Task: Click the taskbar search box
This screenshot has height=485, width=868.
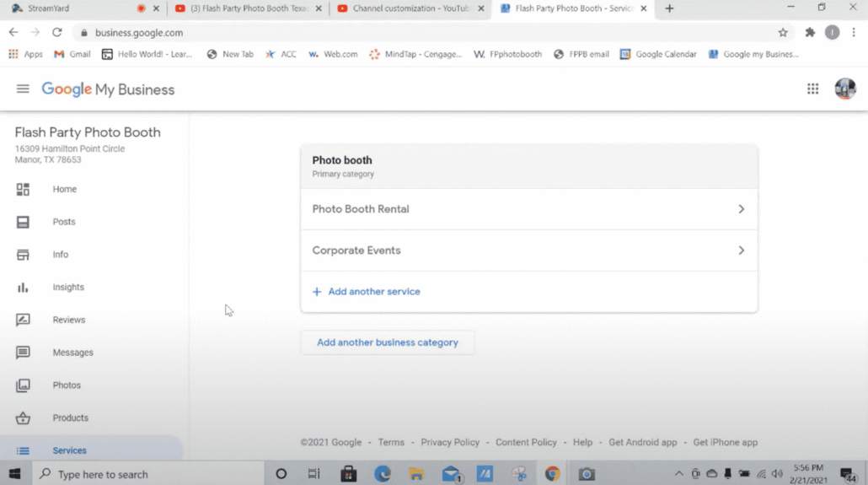Action: (x=148, y=474)
